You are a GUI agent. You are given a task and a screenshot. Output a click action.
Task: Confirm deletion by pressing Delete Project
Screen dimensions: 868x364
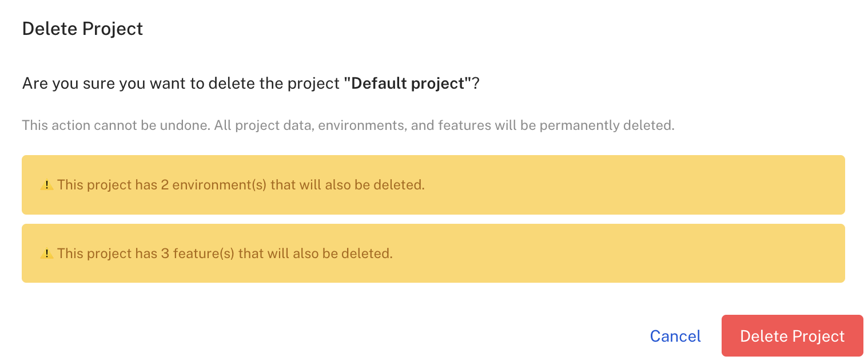tap(792, 336)
